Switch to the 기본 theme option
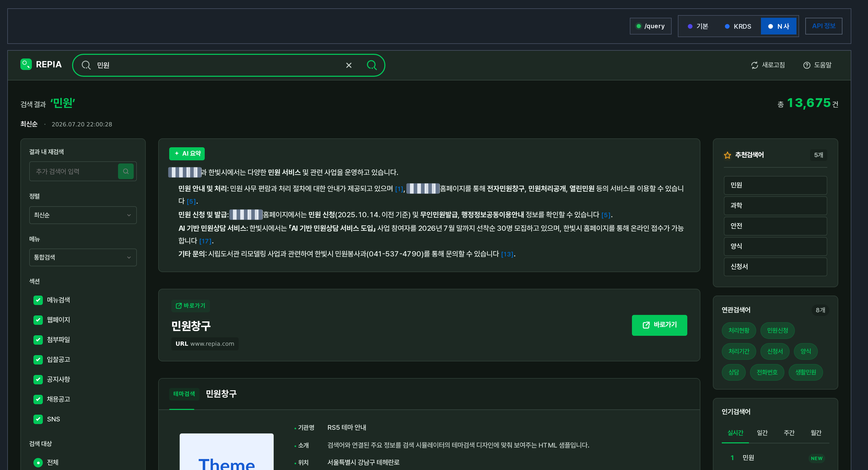Image resolution: width=868 pixels, height=470 pixels. [698, 26]
